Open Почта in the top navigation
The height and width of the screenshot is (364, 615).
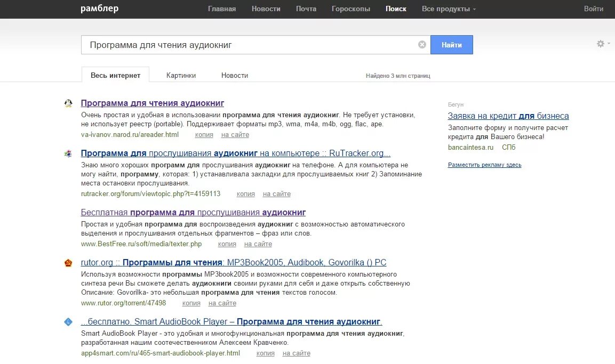point(306,9)
